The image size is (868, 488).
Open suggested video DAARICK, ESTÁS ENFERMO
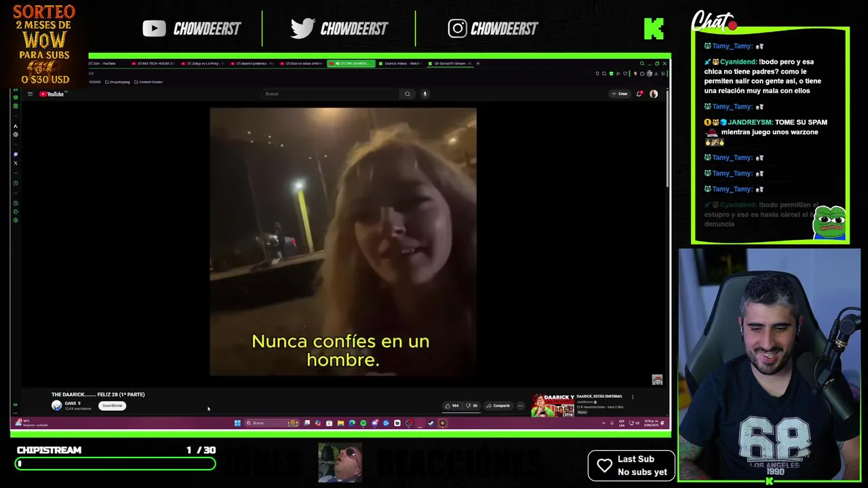(599, 396)
